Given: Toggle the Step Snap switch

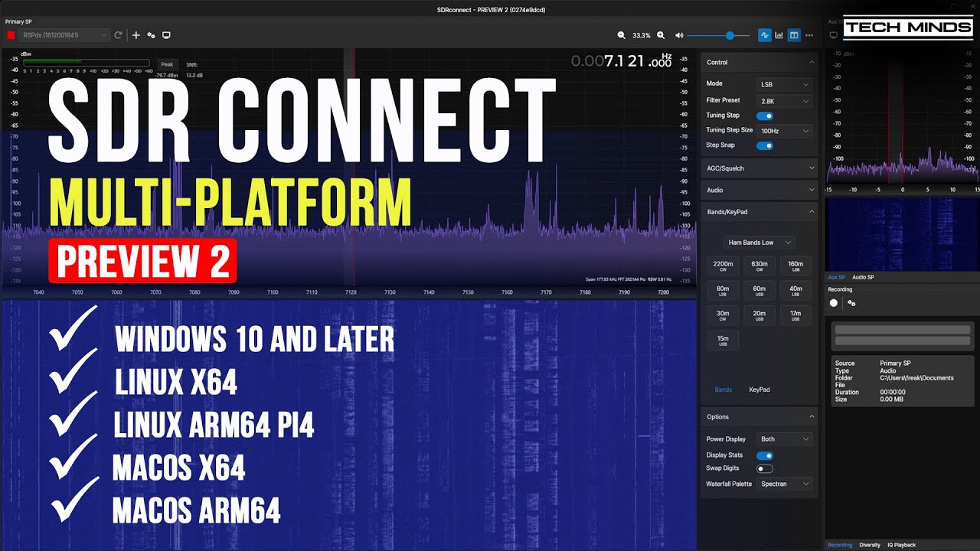Looking at the screenshot, I should 765,145.
